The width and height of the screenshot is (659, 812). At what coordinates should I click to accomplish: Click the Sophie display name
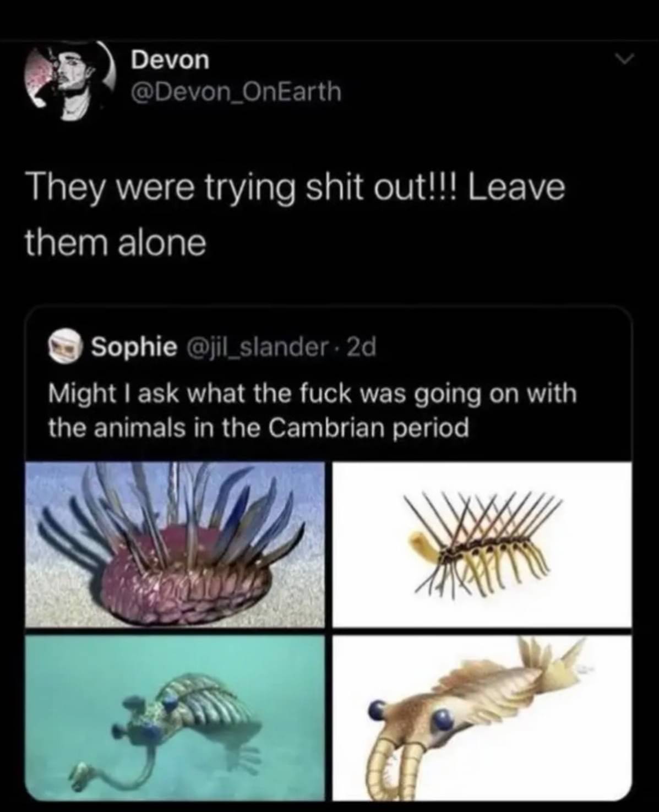pyautogui.click(x=134, y=347)
